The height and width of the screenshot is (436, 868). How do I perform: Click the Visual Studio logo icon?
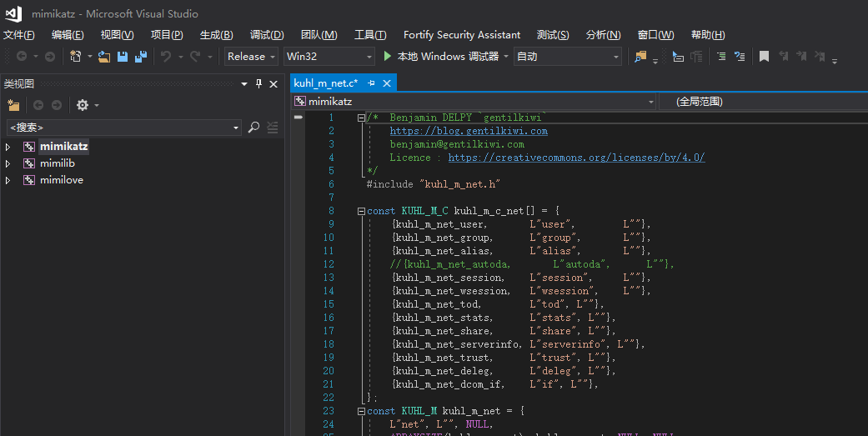[13, 13]
